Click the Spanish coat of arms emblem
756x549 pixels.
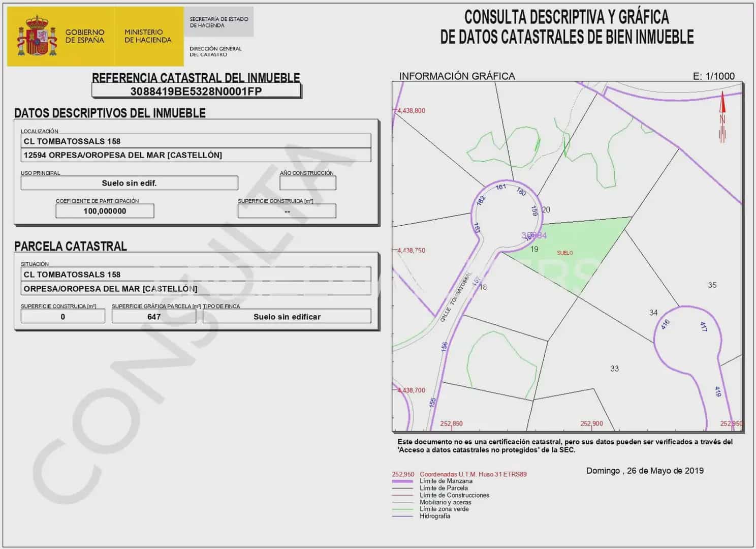[36, 36]
